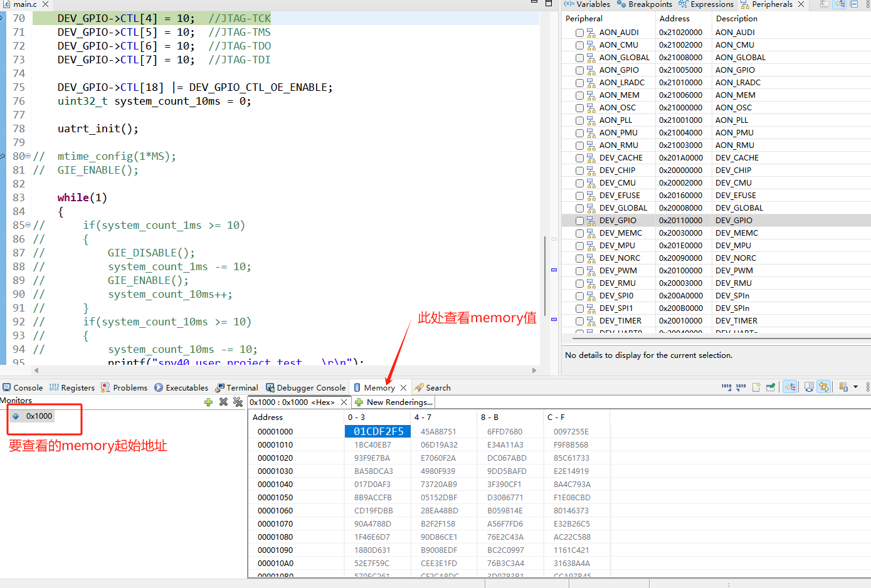Remove all memory monitors
871x588 pixels.
(238, 402)
